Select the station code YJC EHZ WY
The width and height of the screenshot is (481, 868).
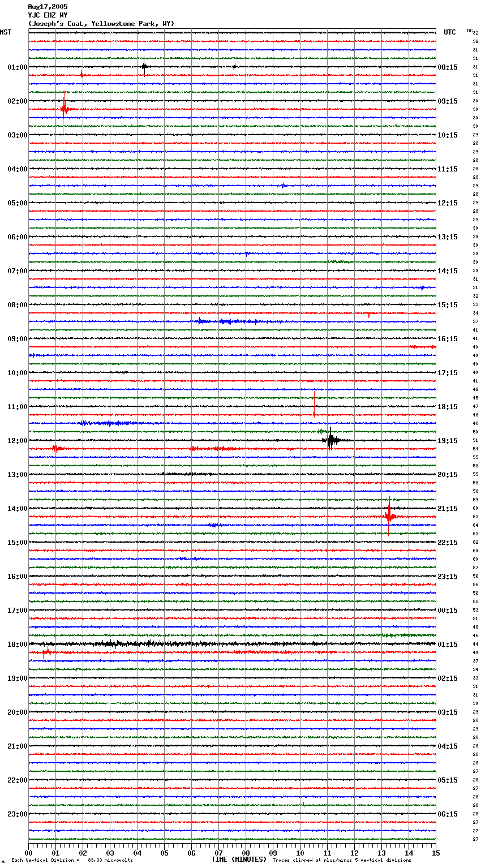pos(48,15)
